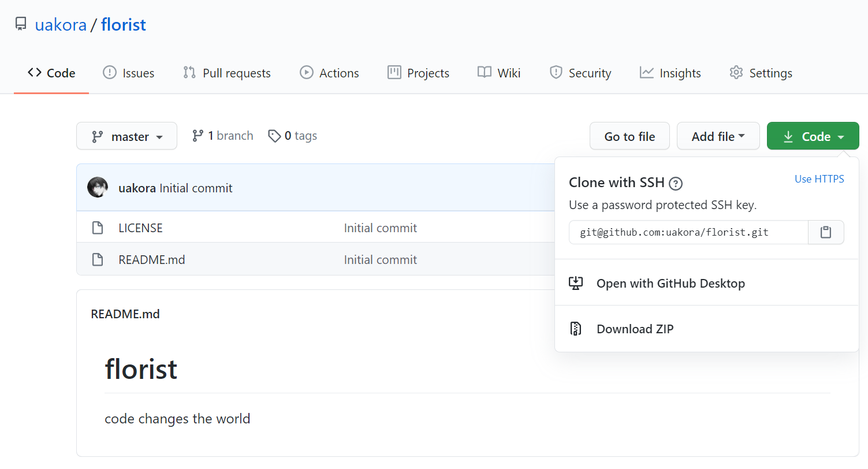View the Insights tab

pyautogui.click(x=670, y=73)
